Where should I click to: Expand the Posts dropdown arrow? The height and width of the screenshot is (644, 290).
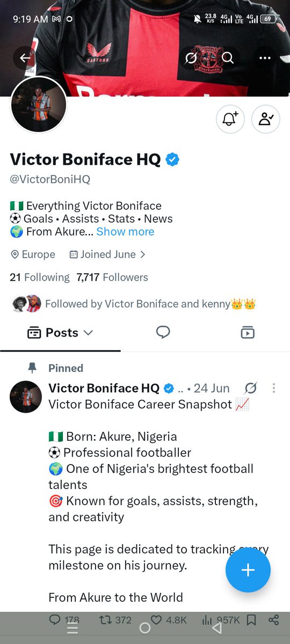[x=89, y=333]
